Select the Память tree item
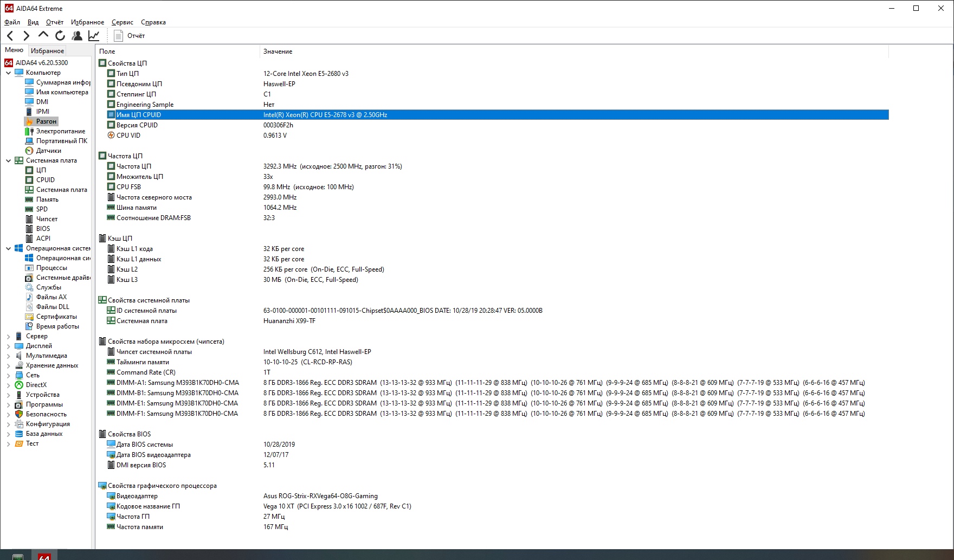The width and height of the screenshot is (954, 560). point(42,199)
